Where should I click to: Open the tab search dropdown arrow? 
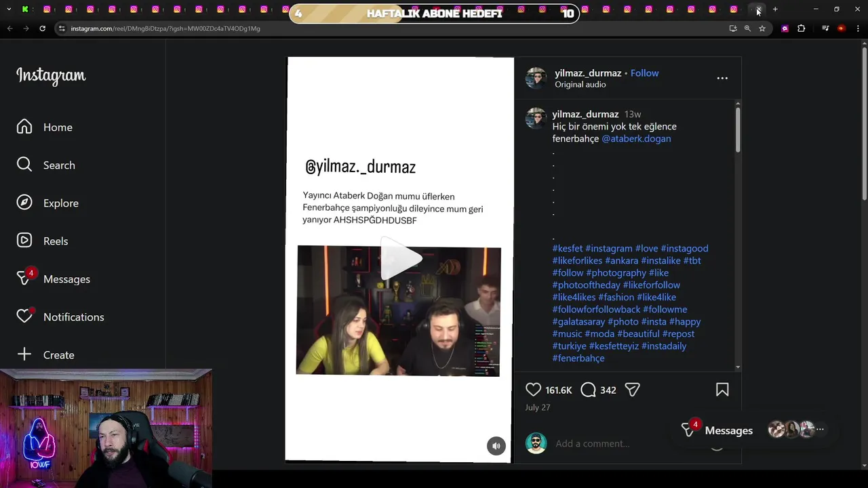[9, 9]
